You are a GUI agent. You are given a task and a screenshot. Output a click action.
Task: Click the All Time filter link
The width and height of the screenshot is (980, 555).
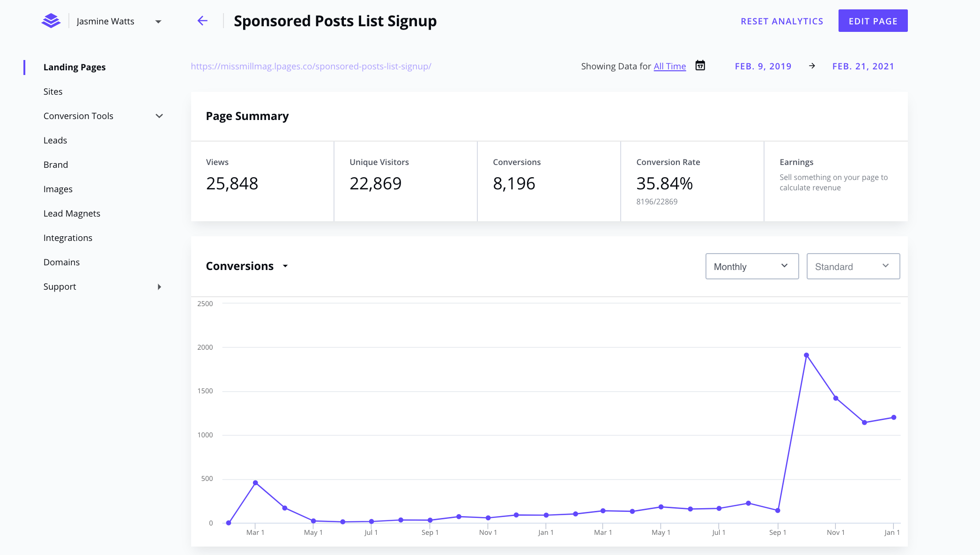pyautogui.click(x=670, y=66)
